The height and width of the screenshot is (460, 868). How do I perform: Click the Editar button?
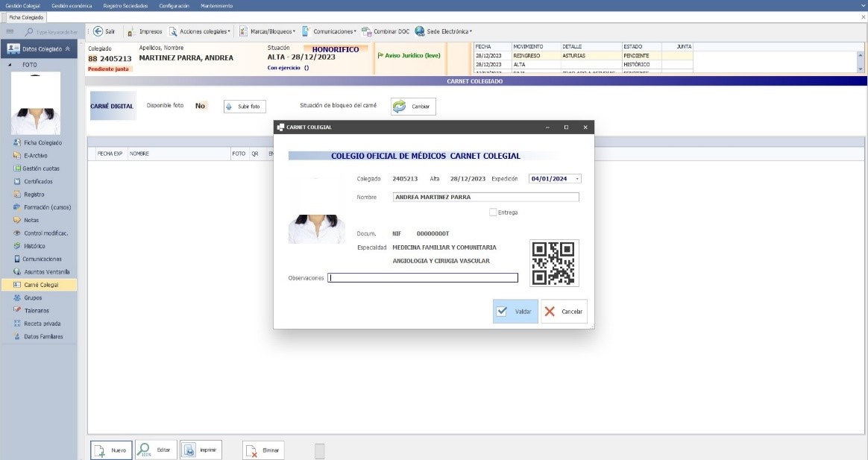[x=156, y=450]
